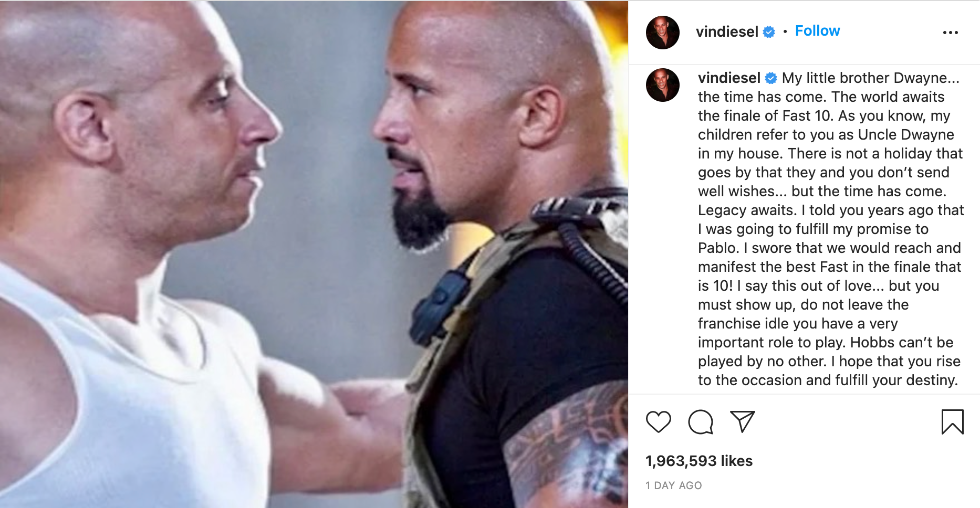Click the 1 DAY AGO timestamp
The height and width of the screenshot is (508, 980).
tap(674, 485)
